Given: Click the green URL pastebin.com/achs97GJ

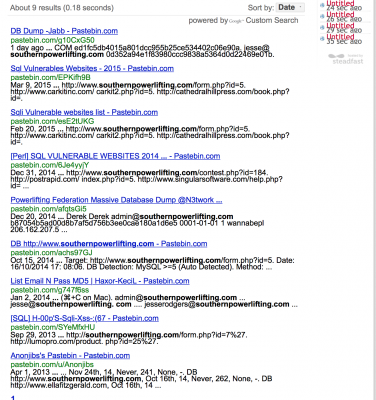Looking at the screenshot, I should coord(51,253).
